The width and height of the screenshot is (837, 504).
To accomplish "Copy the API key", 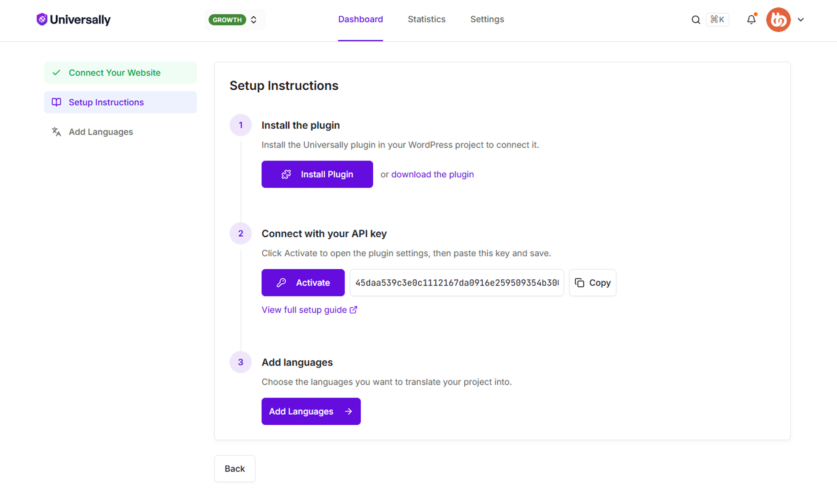I will (592, 283).
